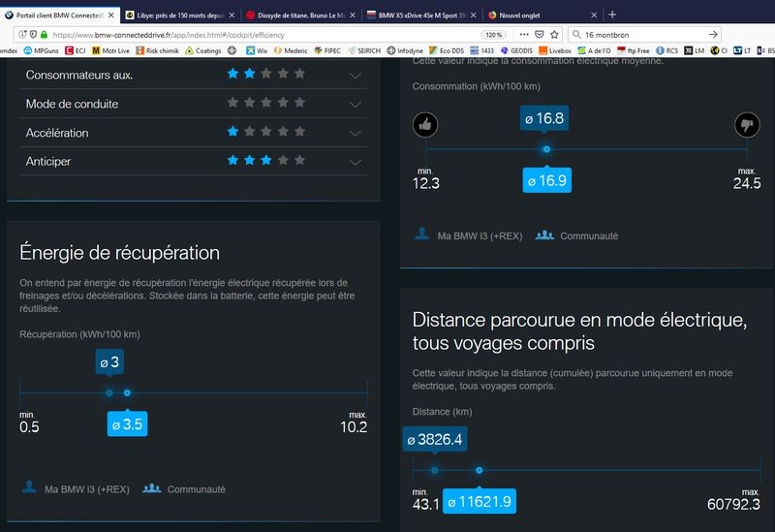The height and width of the screenshot is (532, 775).
Task: Open the FIPEC bookmark icon
Action: point(318,50)
